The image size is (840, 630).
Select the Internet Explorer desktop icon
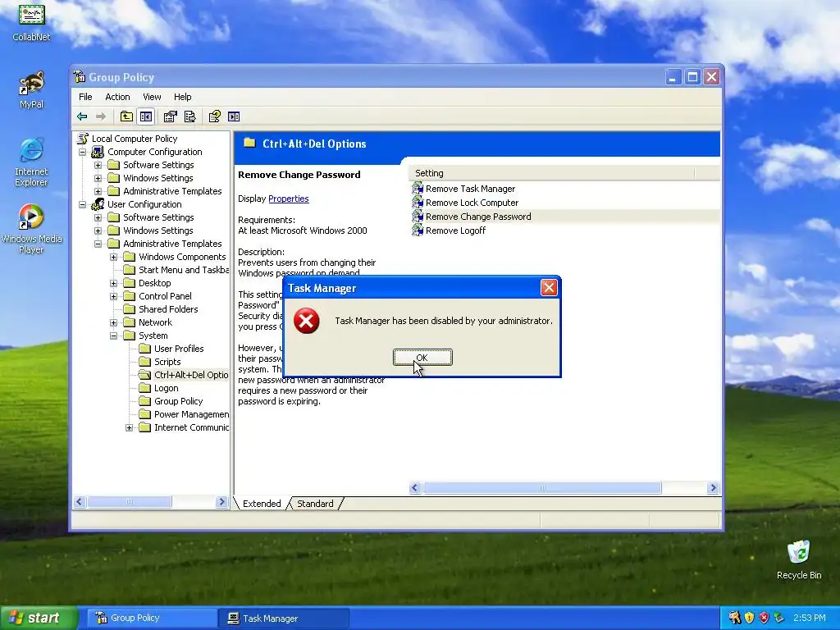tap(32, 162)
